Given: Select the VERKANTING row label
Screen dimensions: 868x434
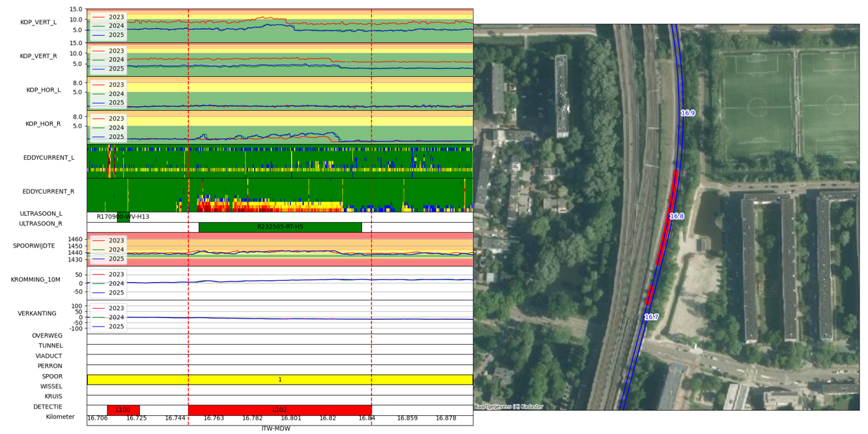Looking at the screenshot, I should point(37,313).
